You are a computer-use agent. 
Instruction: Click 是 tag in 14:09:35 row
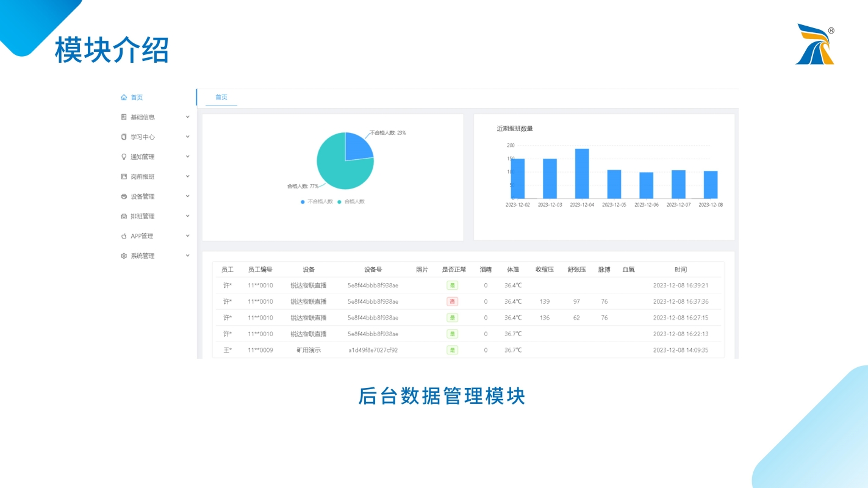452,350
